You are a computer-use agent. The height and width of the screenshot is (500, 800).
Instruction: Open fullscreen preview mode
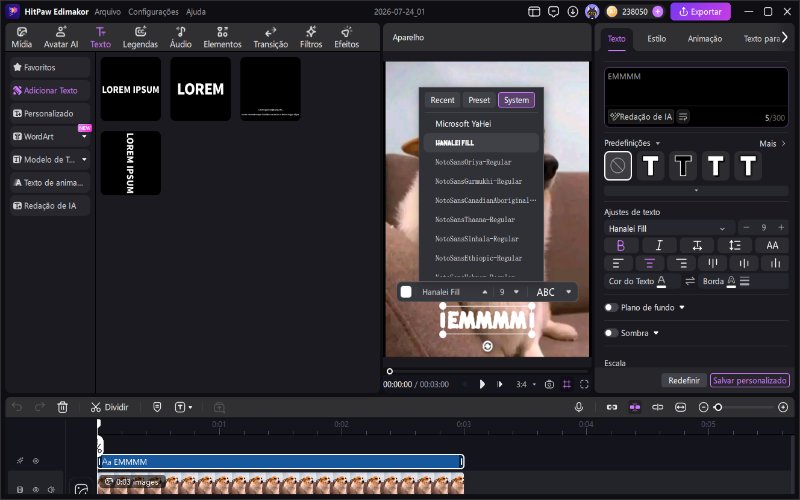pyautogui.click(x=584, y=384)
